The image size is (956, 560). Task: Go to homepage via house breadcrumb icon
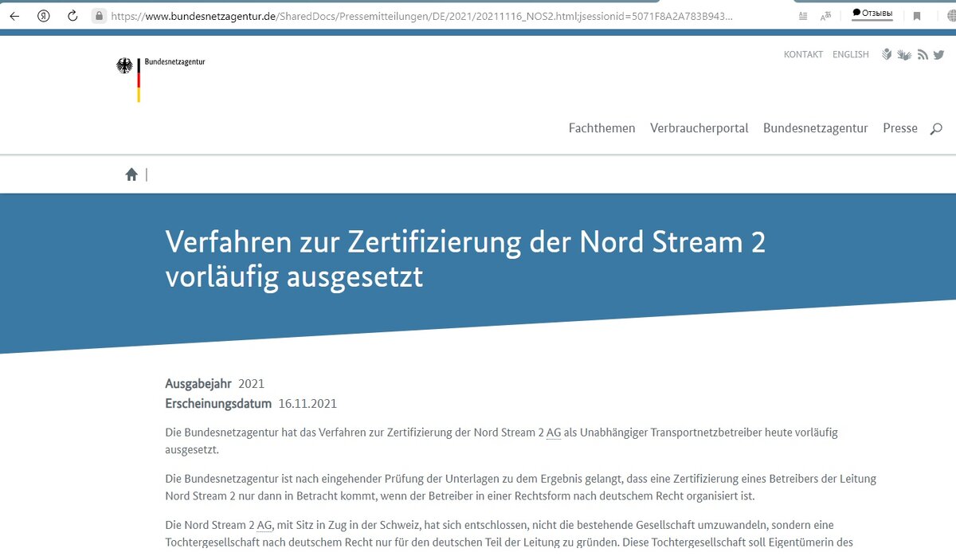tap(131, 174)
